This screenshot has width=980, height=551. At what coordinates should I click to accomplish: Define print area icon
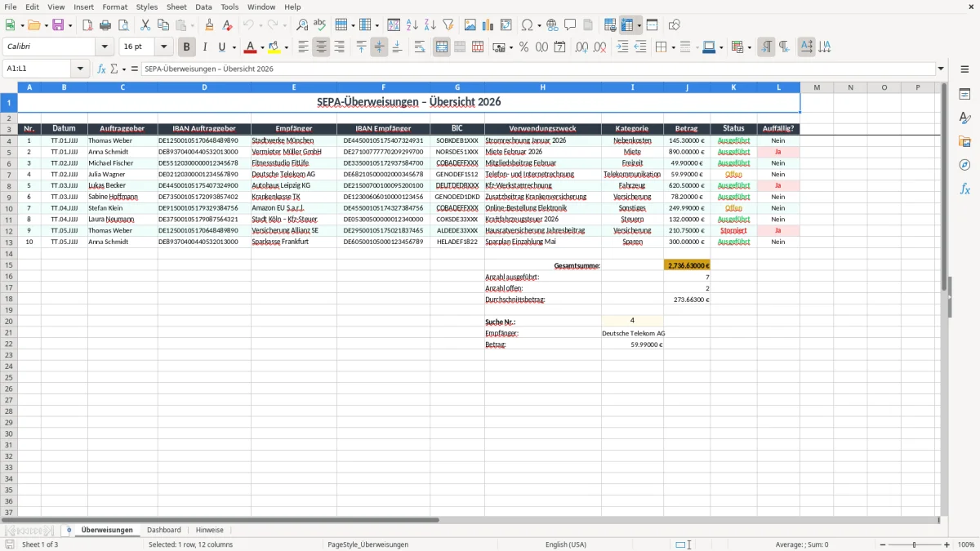pyautogui.click(x=609, y=25)
